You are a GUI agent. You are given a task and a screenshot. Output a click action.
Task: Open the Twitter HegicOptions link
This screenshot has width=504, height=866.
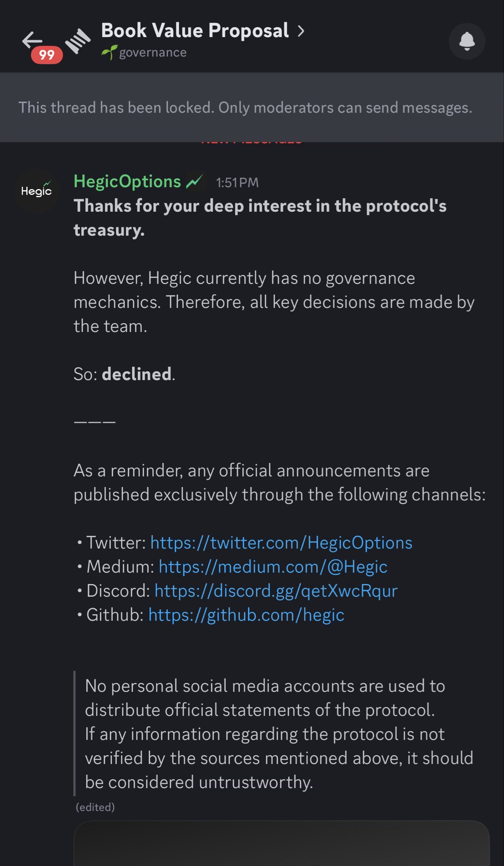click(x=281, y=543)
